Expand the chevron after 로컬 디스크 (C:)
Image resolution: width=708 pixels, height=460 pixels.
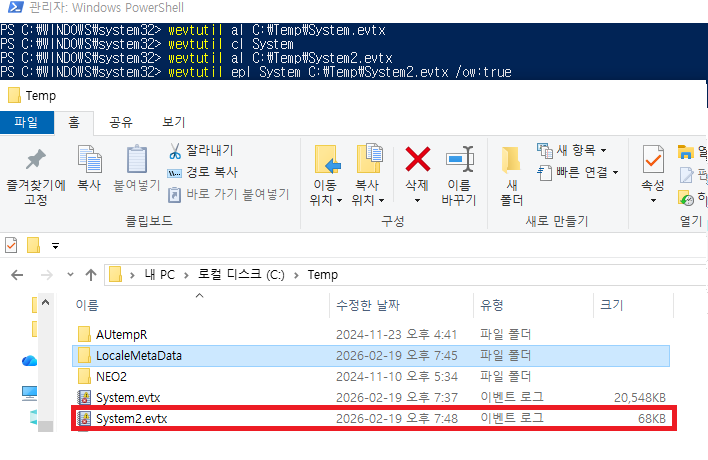pyautogui.click(x=296, y=275)
